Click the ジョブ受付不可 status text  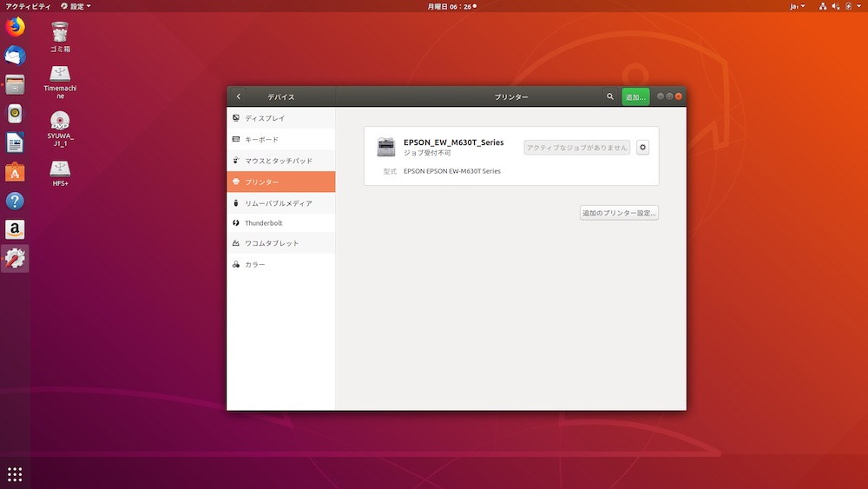coord(427,153)
